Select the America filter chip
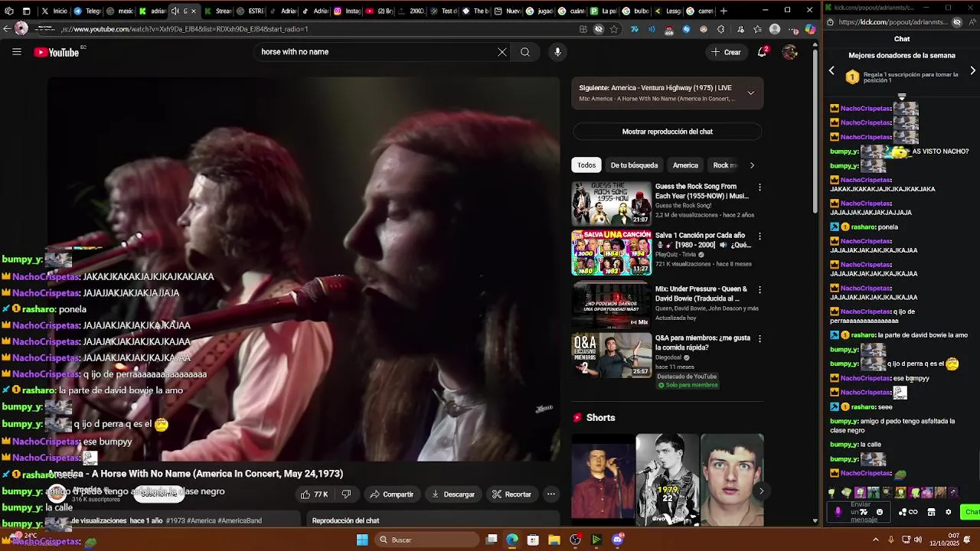The width and height of the screenshot is (980, 551). coord(685,165)
